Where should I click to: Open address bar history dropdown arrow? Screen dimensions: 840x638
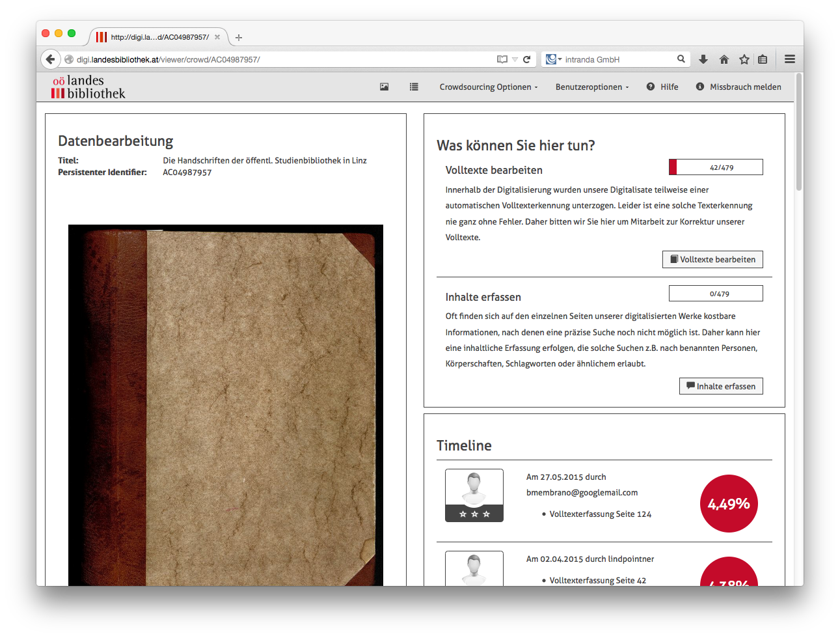(x=515, y=59)
